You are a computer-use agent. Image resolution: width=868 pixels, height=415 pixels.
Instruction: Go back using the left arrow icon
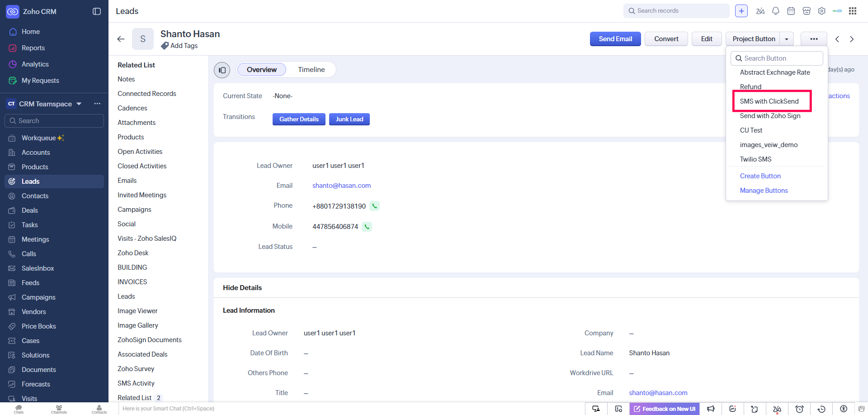[121, 39]
